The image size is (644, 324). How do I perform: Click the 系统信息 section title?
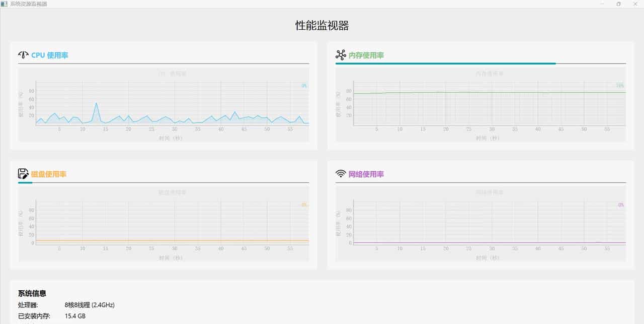[x=32, y=293]
